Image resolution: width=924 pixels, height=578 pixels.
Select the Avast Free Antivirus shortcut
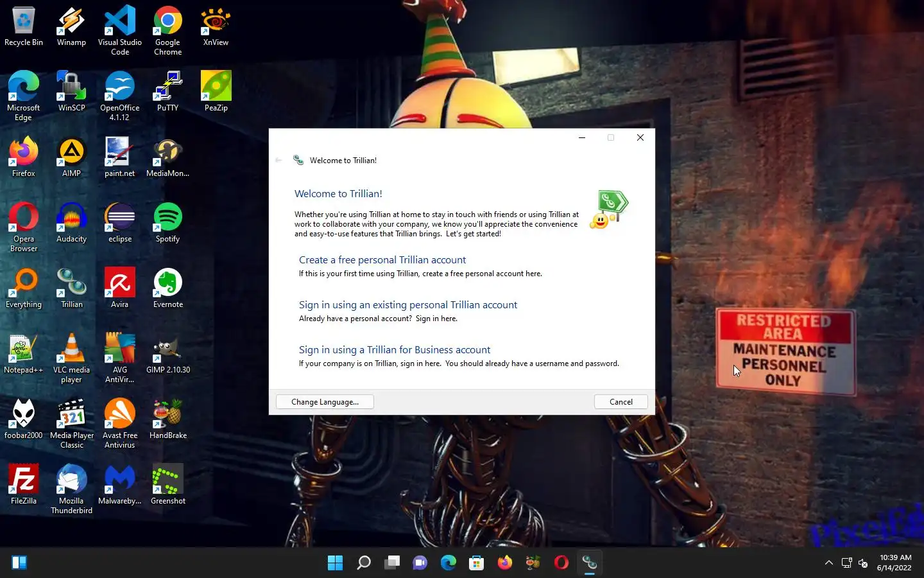click(120, 423)
